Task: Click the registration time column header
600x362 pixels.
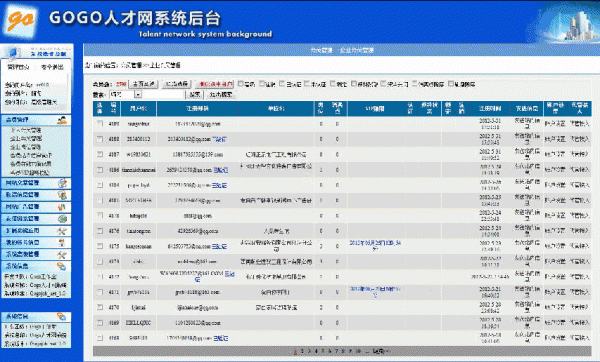Action: click(490, 109)
